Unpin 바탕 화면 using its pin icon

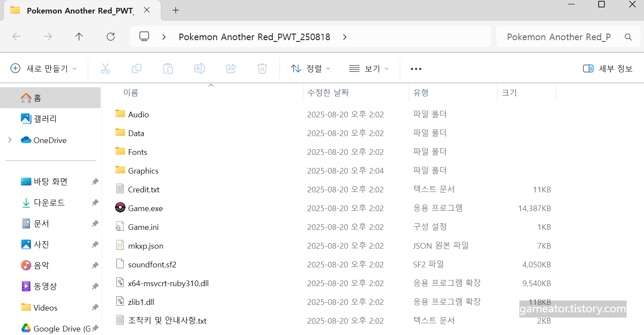coord(95,182)
